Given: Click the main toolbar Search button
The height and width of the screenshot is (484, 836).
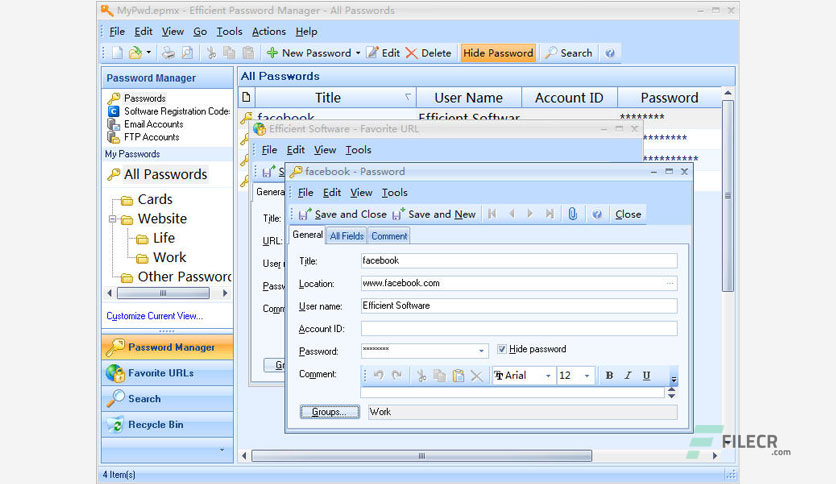Looking at the screenshot, I should 569,53.
